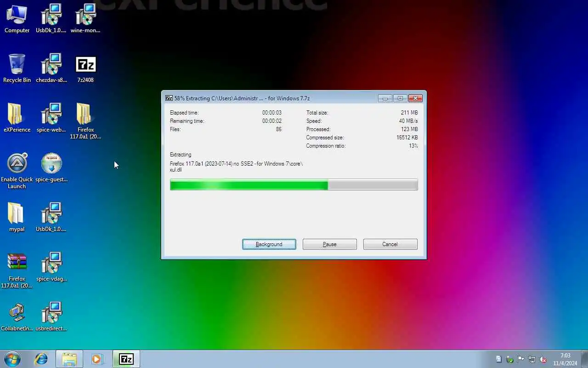Open Windows Explorer from the taskbar
Viewport: 588px width, 368px height.
(69, 359)
